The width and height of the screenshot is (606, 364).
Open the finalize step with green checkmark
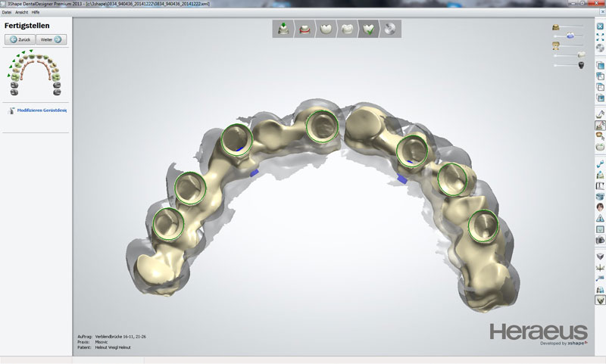[x=370, y=29]
